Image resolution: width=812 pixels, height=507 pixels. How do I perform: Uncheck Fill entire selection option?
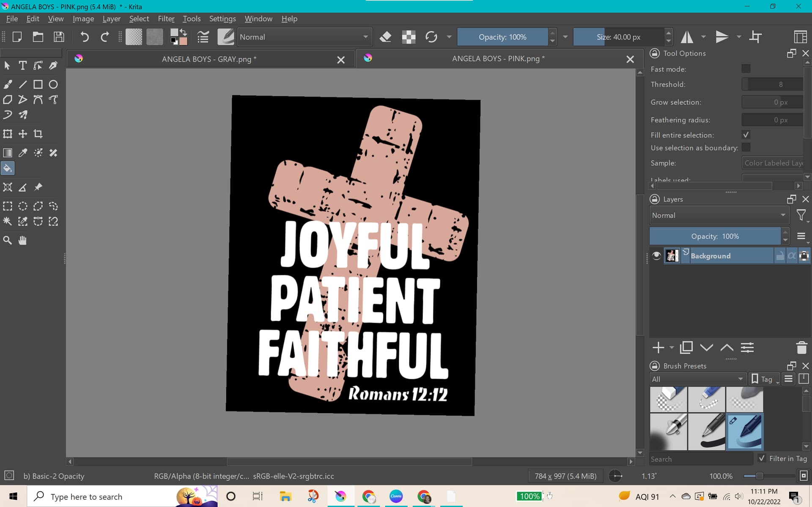tap(746, 135)
